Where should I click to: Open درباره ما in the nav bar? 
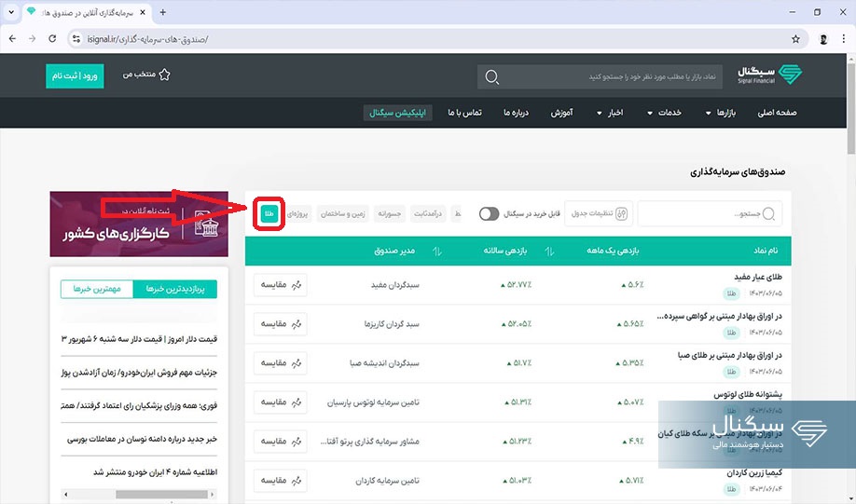pos(516,113)
